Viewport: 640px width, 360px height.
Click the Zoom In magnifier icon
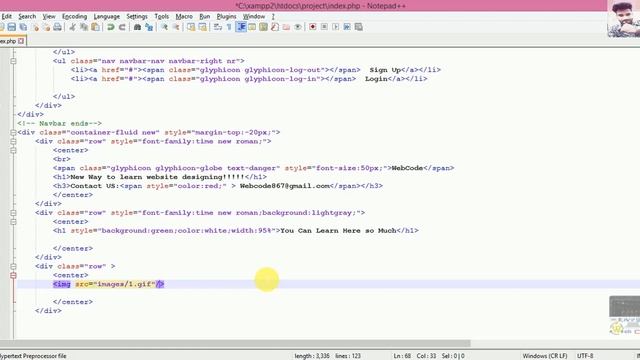point(164,27)
